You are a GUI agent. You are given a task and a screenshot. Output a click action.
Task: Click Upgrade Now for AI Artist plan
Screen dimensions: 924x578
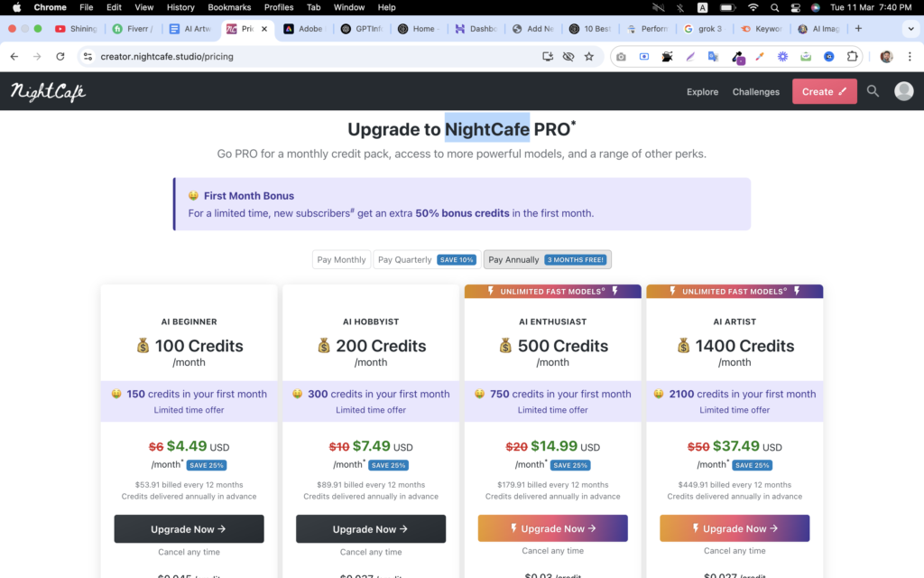tap(735, 528)
